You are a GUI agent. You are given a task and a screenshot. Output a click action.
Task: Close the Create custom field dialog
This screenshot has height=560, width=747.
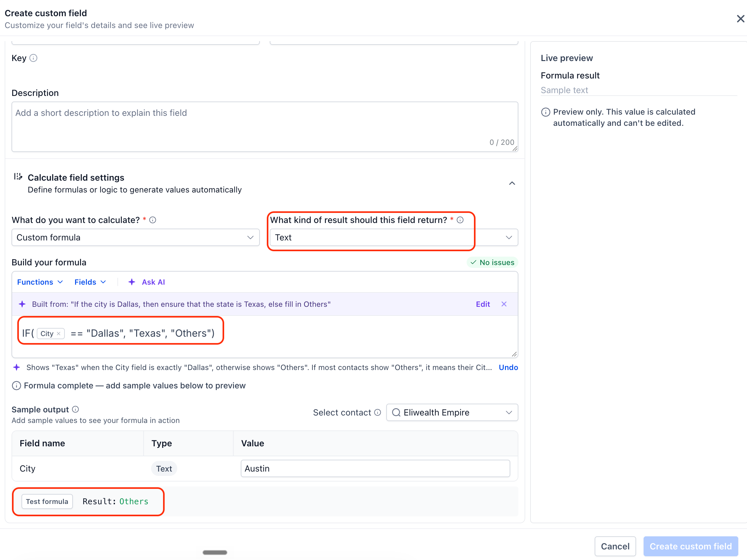(x=740, y=19)
